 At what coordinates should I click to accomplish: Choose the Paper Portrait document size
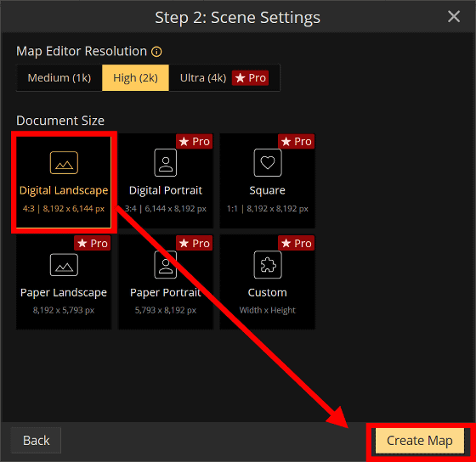[x=166, y=283]
